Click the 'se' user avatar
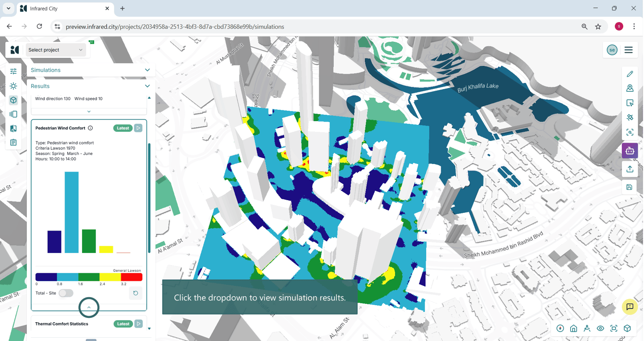Viewport: 644px width, 341px height. [x=612, y=50]
